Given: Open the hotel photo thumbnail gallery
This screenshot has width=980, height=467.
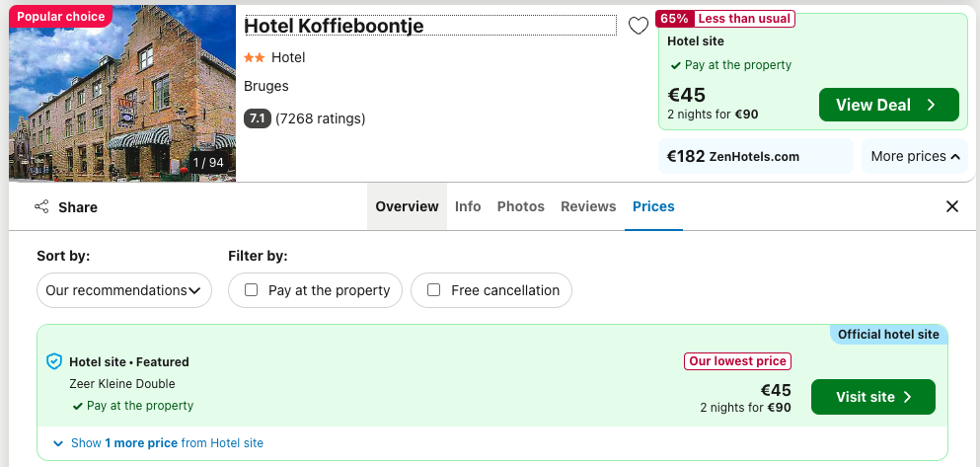Looking at the screenshot, I should click(x=122, y=93).
